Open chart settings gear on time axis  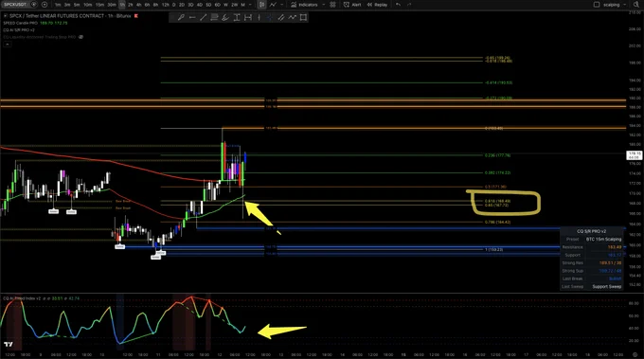(635, 354)
